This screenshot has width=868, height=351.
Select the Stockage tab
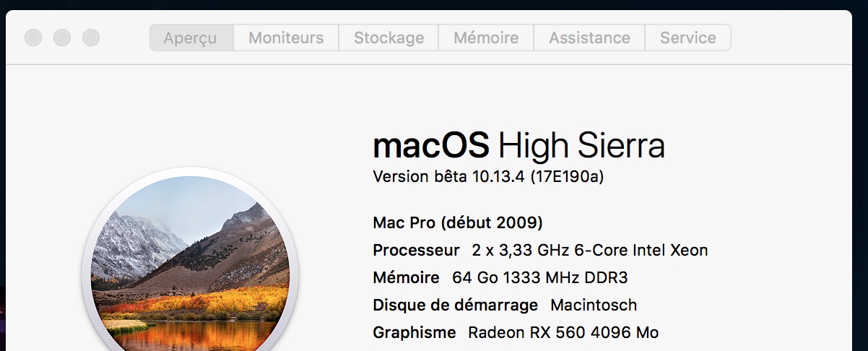tap(389, 38)
